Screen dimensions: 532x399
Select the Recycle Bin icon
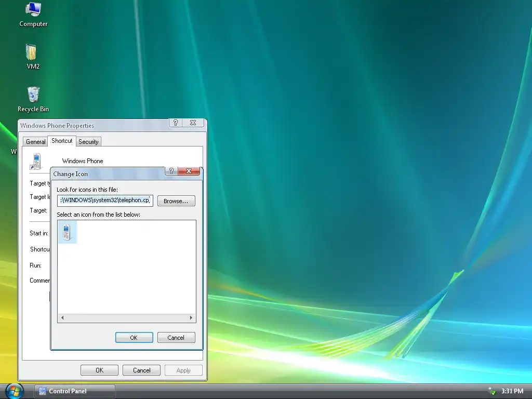(33, 99)
